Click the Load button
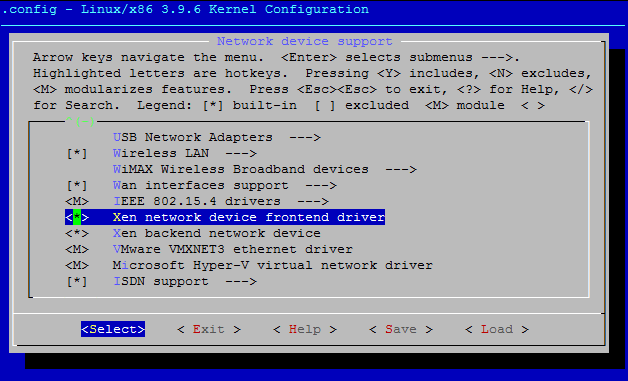This screenshot has height=381, width=628. coord(497,329)
